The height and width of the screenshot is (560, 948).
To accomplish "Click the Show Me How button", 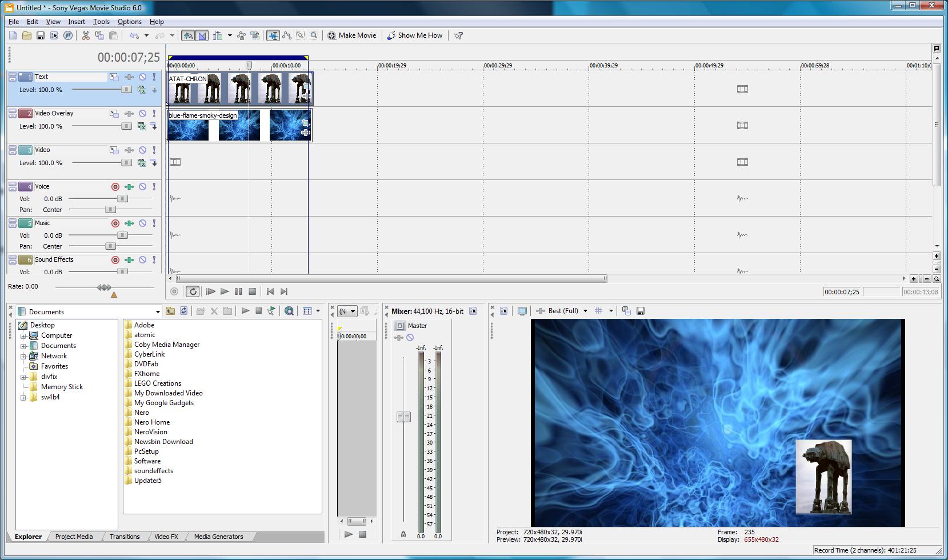I will (415, 35).
